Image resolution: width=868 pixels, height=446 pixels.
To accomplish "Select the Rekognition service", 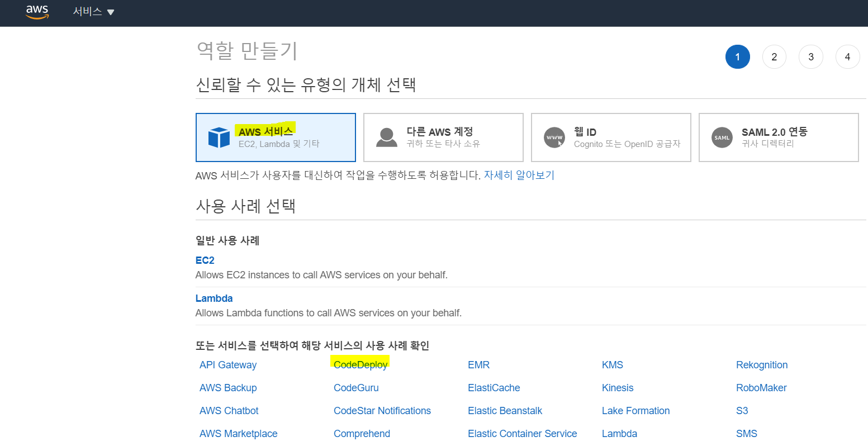I will [761, 365].
